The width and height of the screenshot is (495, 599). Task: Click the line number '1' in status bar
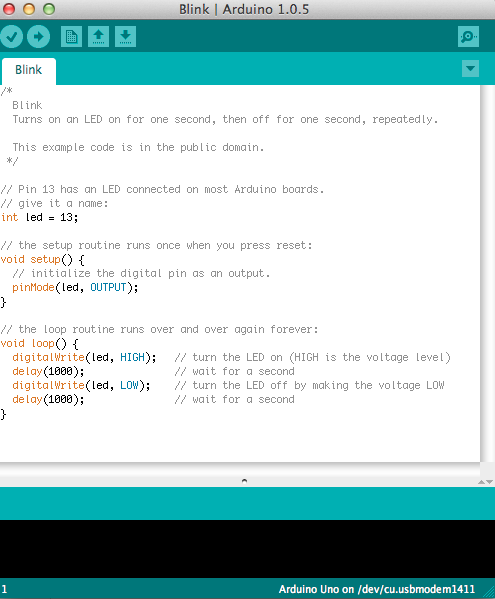point(5,589)
